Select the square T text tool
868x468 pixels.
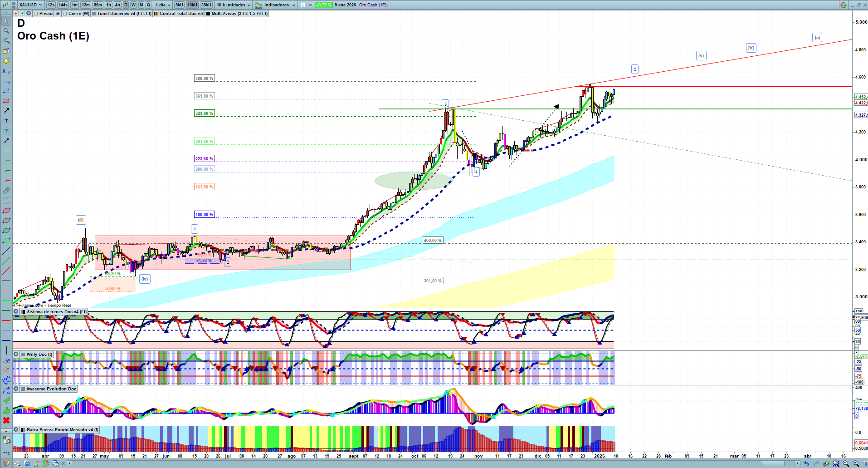(x=6, y=121)
